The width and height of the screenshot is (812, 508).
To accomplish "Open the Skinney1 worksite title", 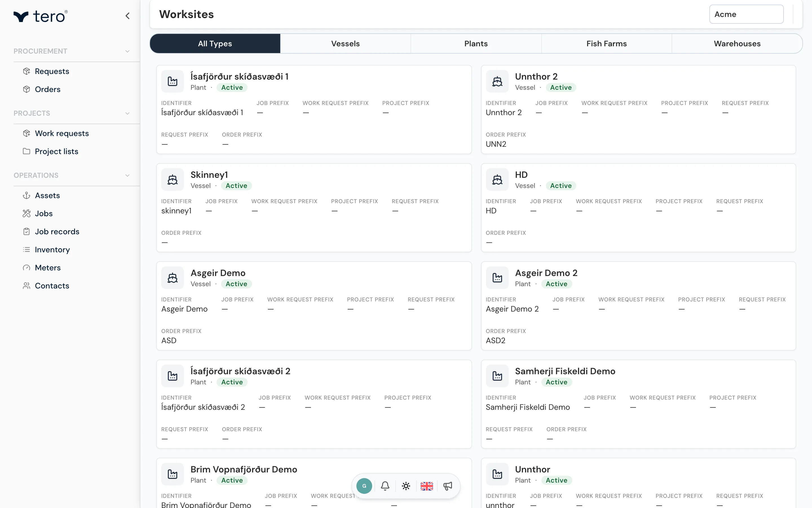I will (x=209, y=175).
